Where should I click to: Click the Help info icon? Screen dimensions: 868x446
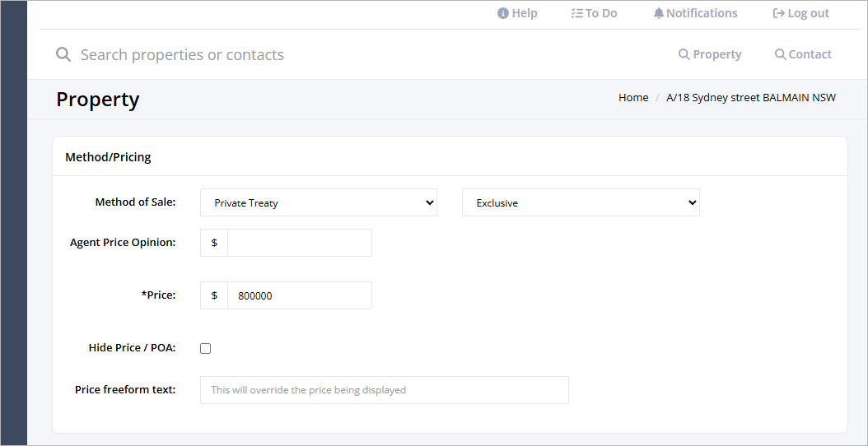pos(502,13)
